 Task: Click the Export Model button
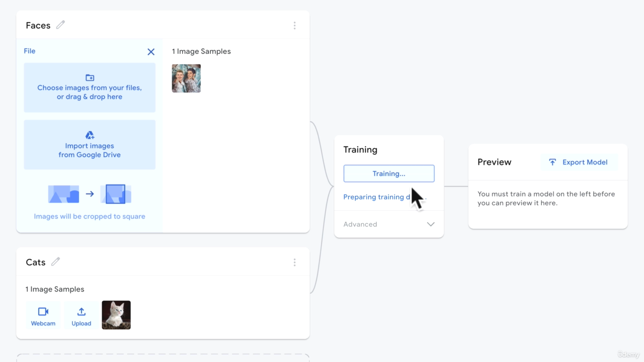(x=579, y=162)
